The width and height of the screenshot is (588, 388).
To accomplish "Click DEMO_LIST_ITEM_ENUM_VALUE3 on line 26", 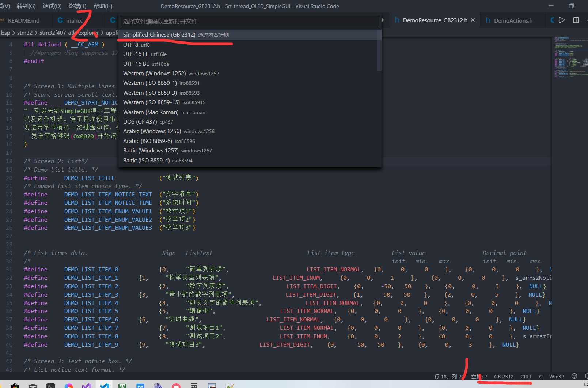I will 108,228.
